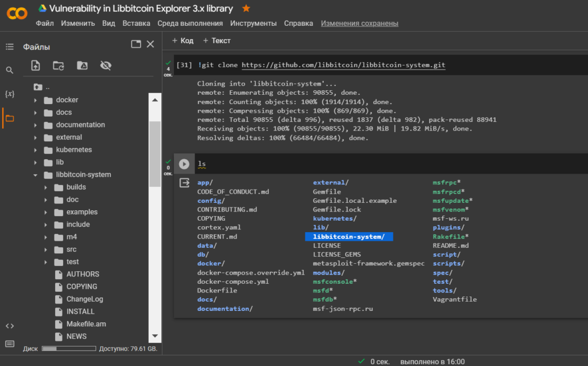Click the Изменения сохранены link
The image size is (588, 366).
pos(359,24)
